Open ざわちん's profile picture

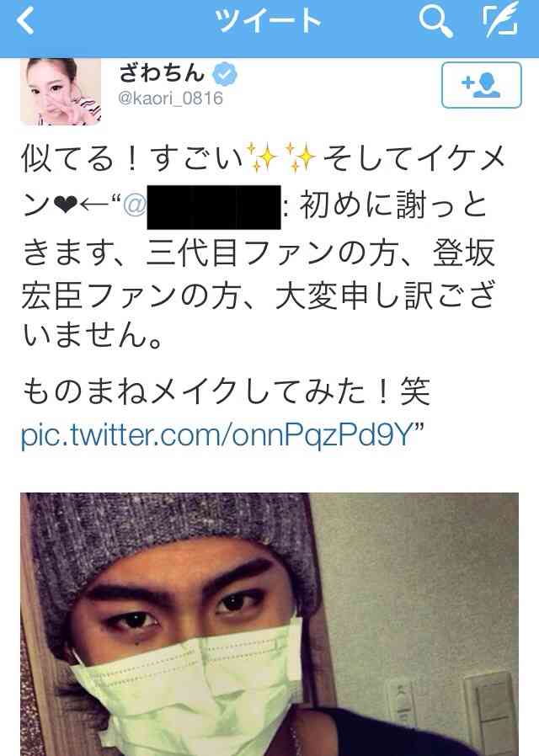coord(61,91)
